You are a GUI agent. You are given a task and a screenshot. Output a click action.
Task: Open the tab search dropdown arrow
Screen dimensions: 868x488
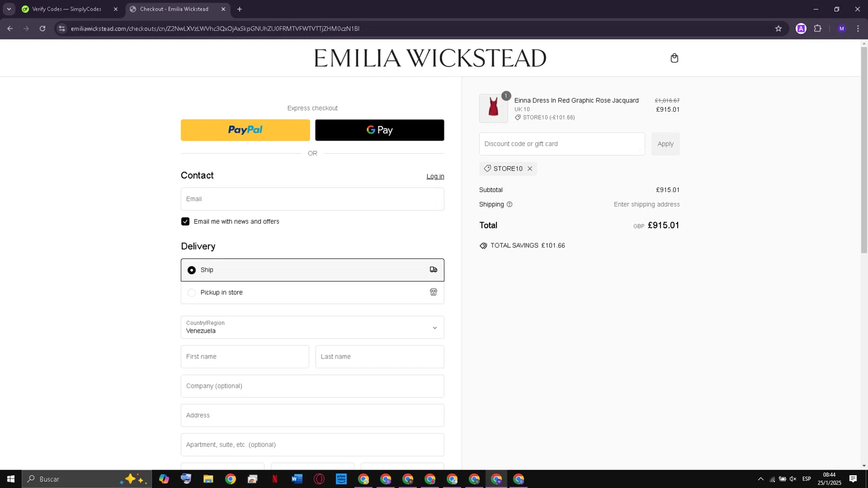click(x=9, y=9)
